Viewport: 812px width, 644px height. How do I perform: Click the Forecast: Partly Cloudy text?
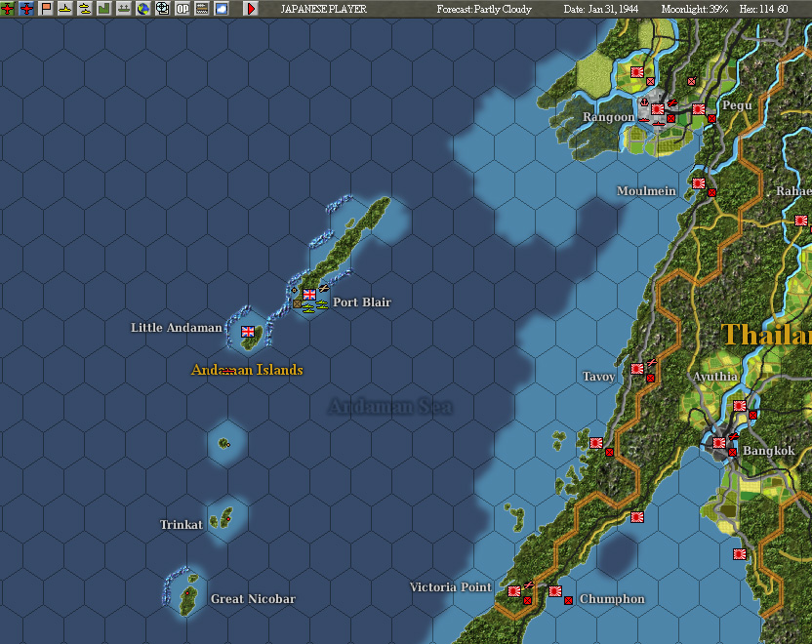[x=484, y=9]
